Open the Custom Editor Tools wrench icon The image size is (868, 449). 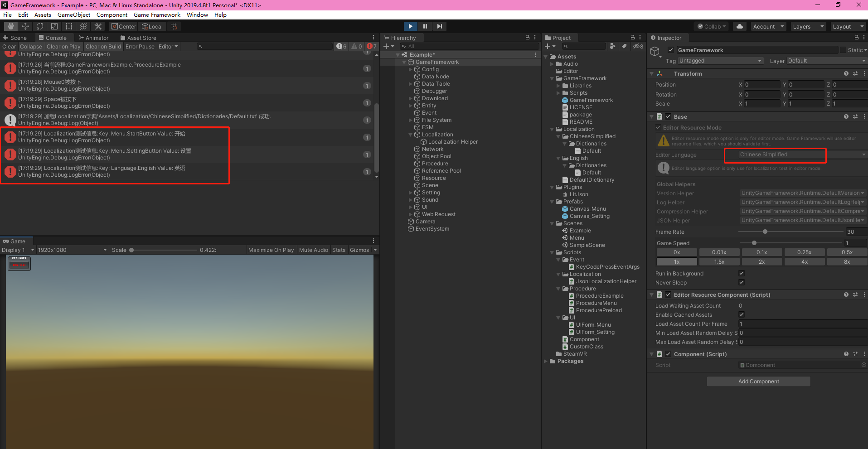tap(98, 26)
